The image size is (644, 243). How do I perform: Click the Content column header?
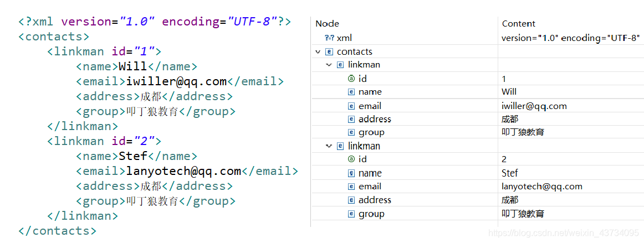[x=518, y=24]
